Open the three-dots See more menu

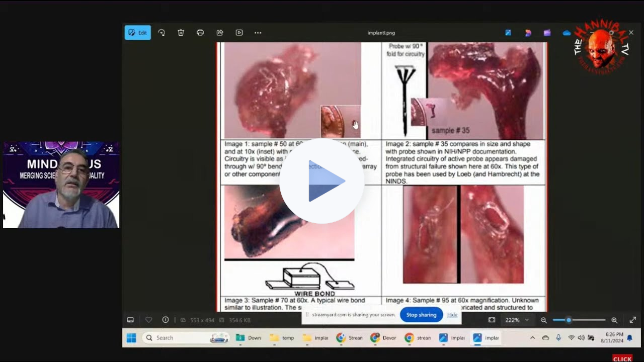(258, 33)
